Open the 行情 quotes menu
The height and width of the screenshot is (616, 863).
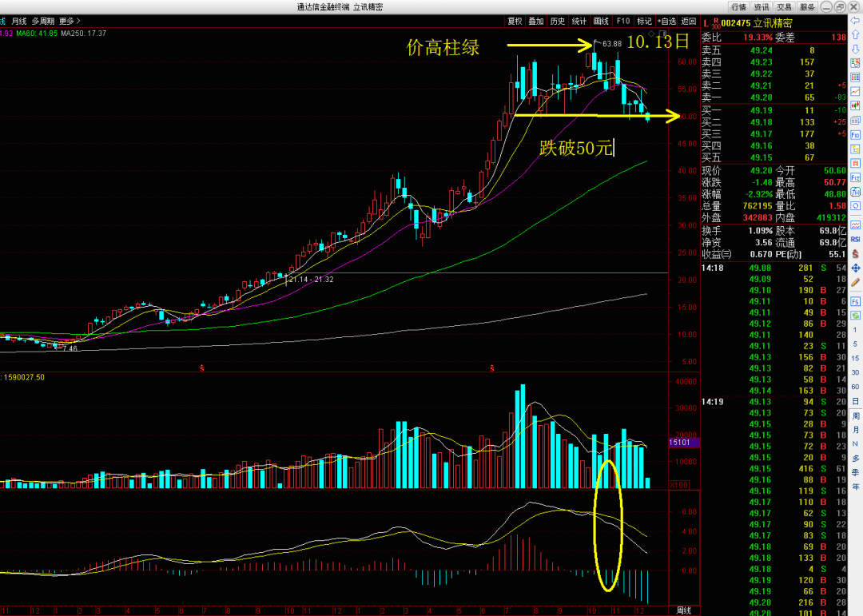tap(738, 7)
